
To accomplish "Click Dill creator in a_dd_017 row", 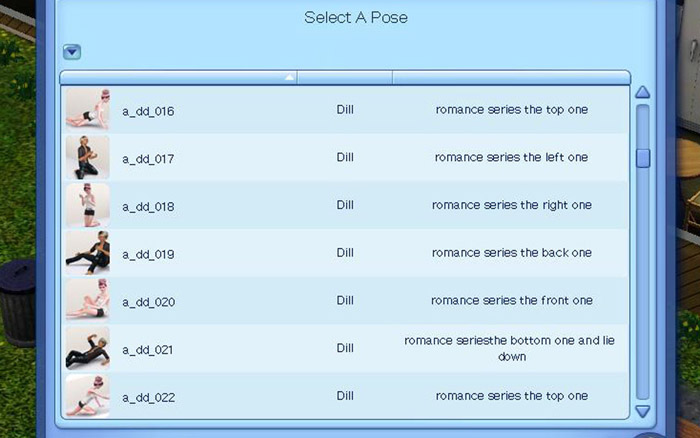I will tap(345, 157).
